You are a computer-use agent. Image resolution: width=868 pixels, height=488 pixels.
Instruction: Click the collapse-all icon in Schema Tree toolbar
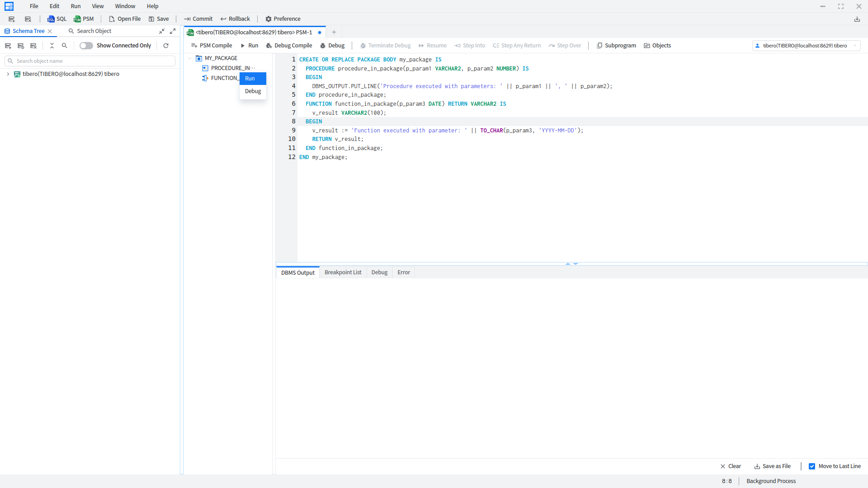tap(52, 46)
